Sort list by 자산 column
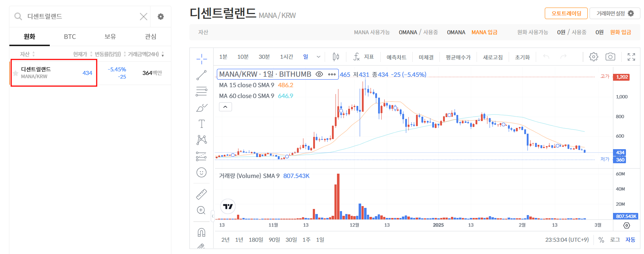The image size is (644, 254). [27, 54]
